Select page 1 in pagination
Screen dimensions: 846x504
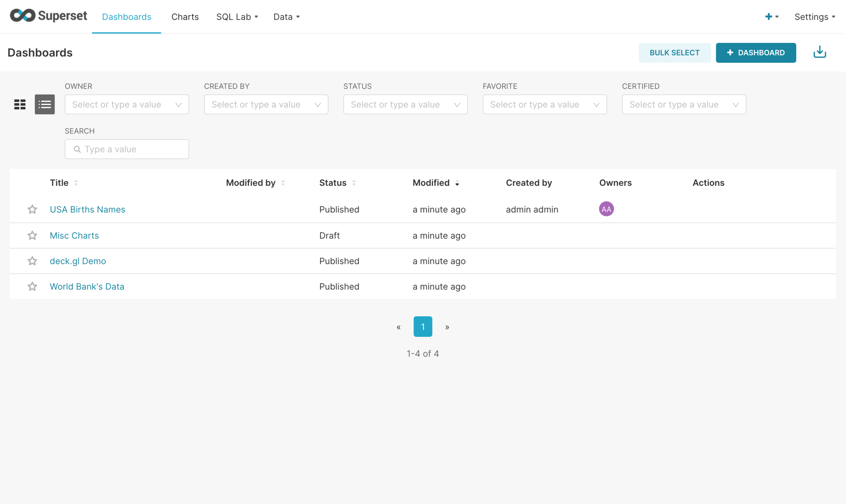pyautogui.click(x=423, y=327)
